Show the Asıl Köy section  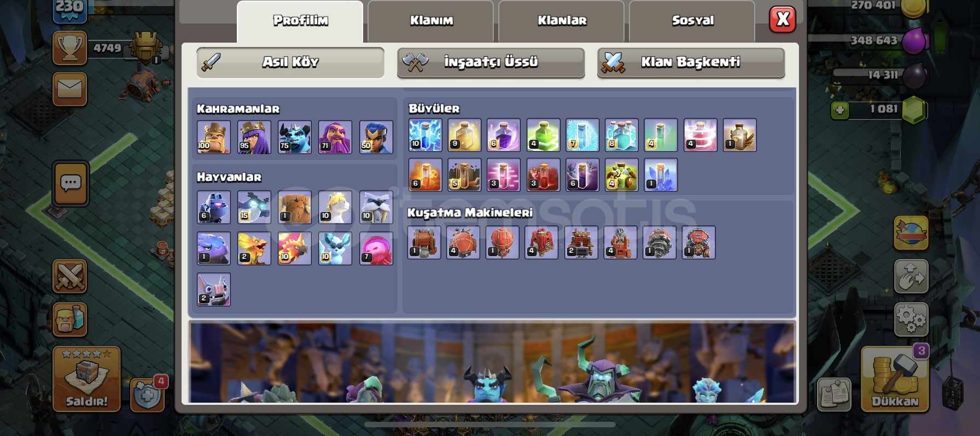290,62
